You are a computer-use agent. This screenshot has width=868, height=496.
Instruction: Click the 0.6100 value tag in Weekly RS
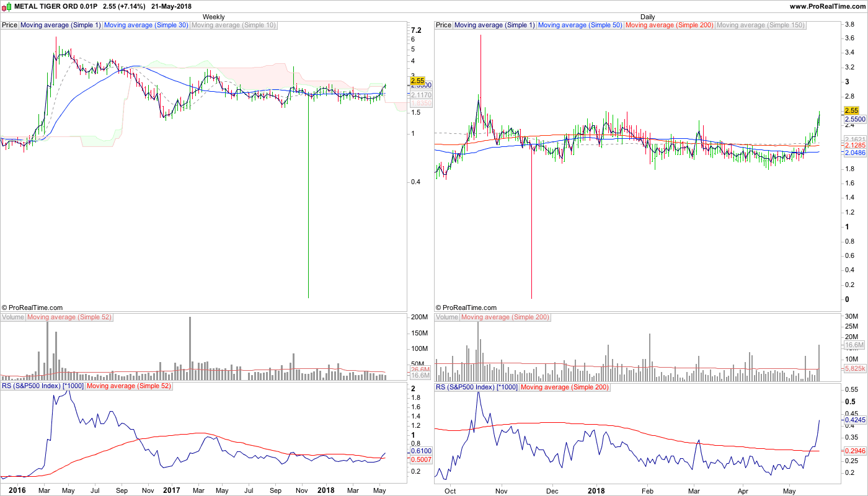(420, 451)
